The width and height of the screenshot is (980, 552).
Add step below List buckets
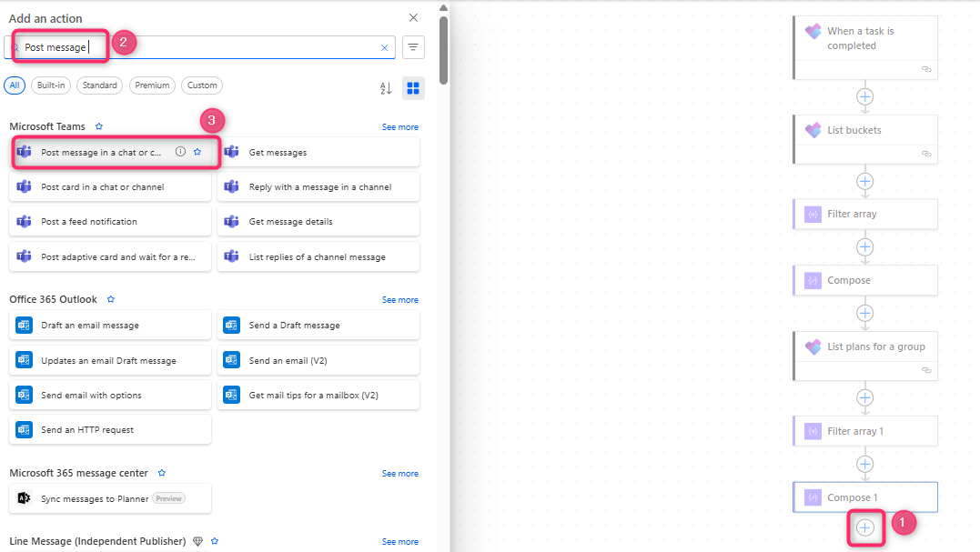click(865, 182)
